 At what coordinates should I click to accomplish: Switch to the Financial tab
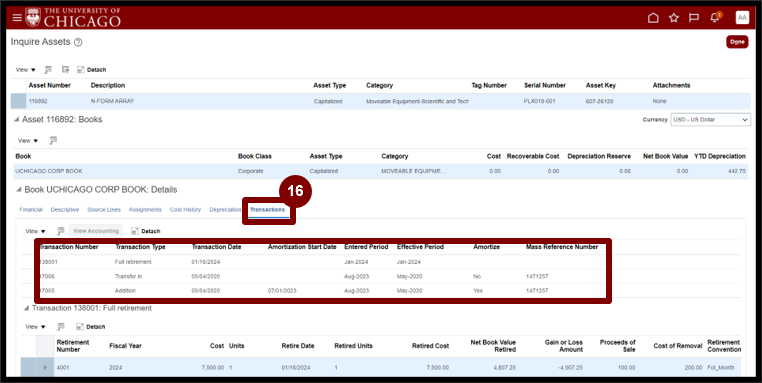point(31,209)
